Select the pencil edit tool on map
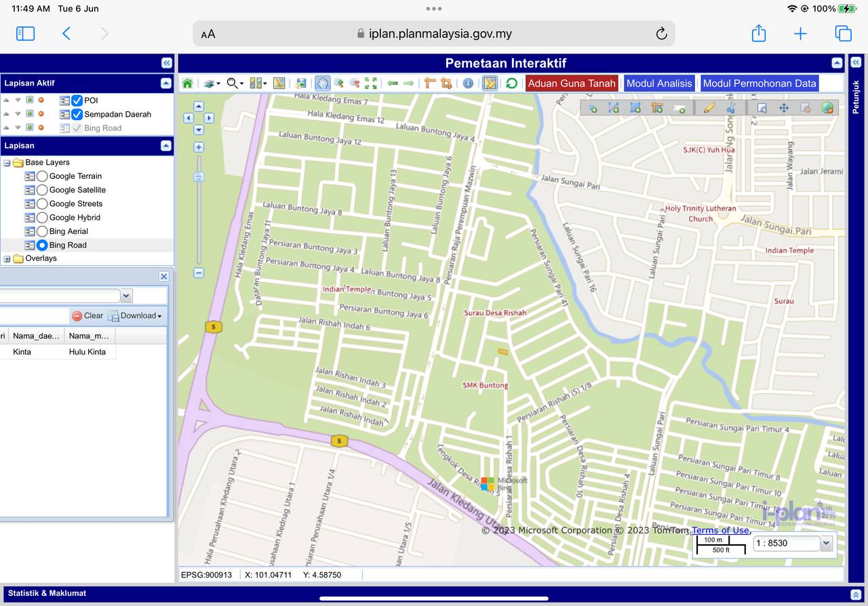This screenshot has width=868, height=606. click(709, 108)
